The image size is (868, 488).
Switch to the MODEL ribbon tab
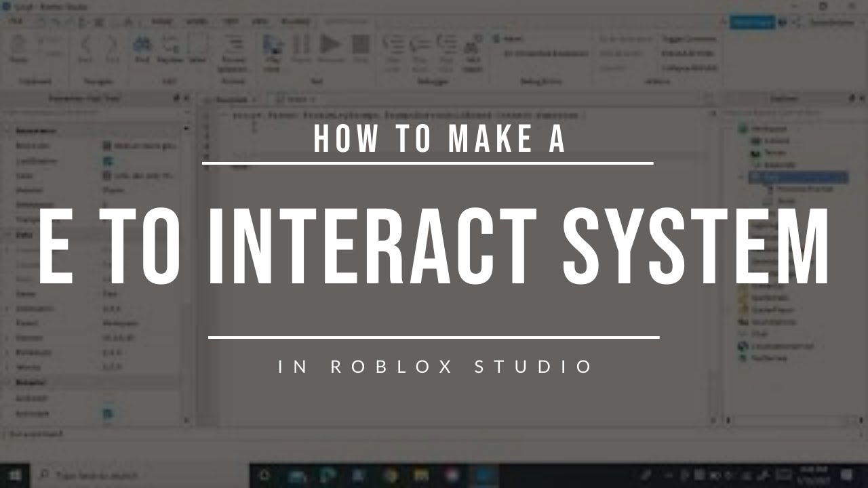pos(197,22)
